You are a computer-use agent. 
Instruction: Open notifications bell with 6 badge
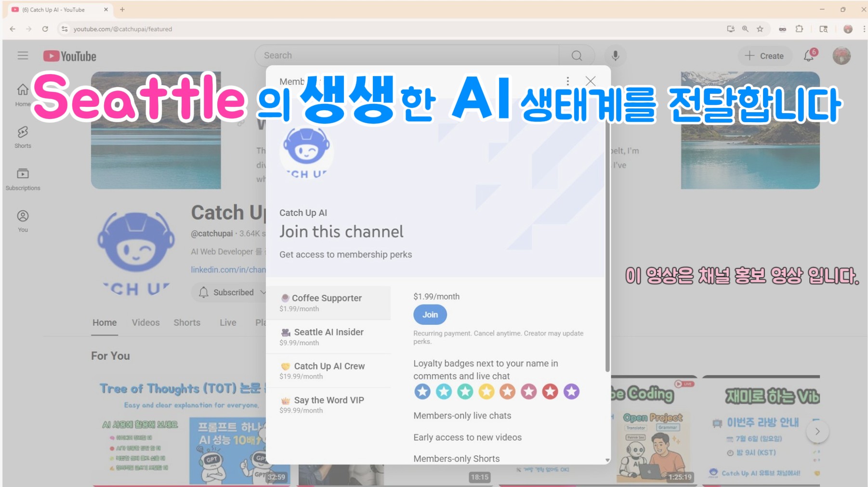tap(809, 55)
